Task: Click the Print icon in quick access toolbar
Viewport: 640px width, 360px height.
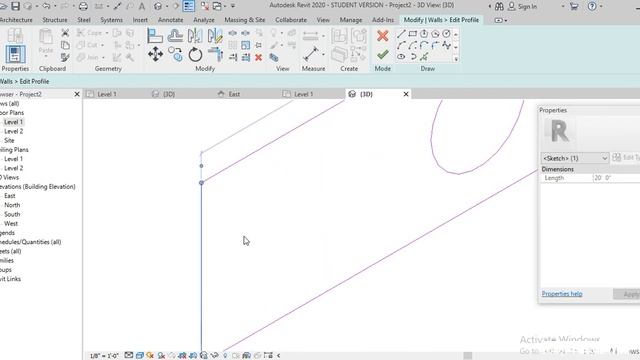Action: 83,6
